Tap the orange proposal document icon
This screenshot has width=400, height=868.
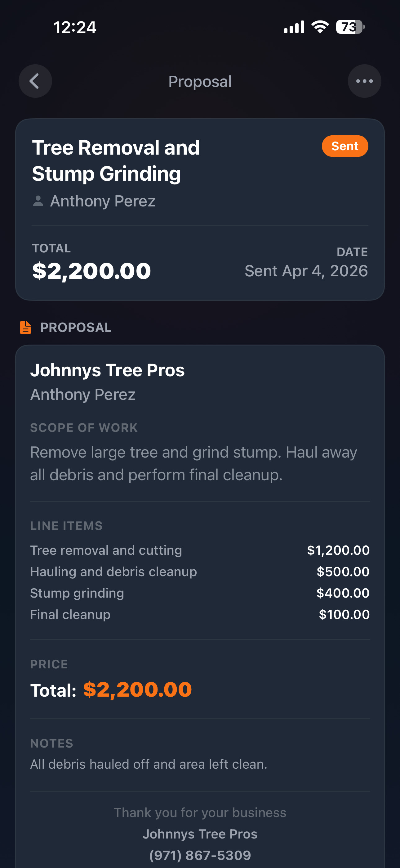[x=26, y=328]
